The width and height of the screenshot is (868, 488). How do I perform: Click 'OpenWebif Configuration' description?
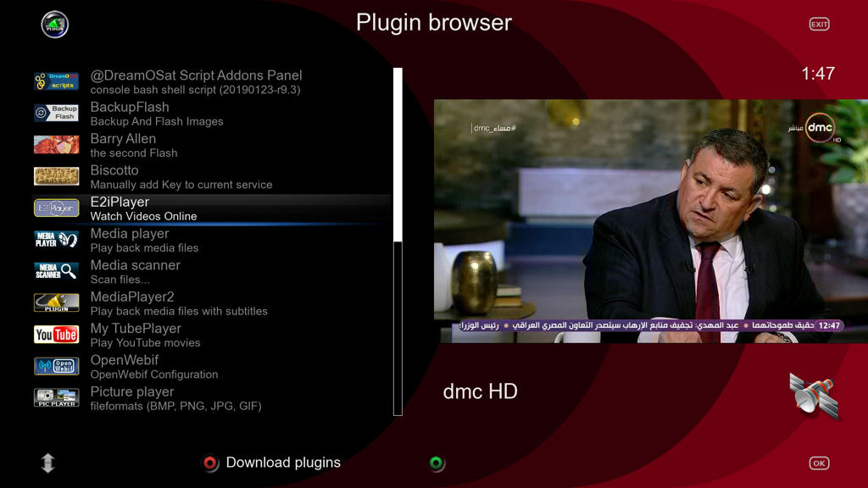(154, 374)
